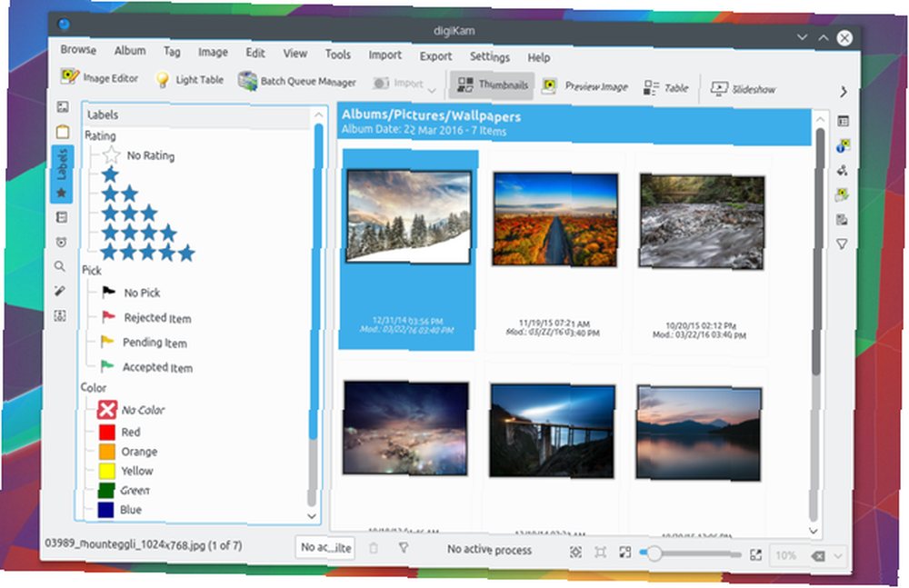Screen dimensions: 909x588
Task: Click the icon right of the zoom slider
Action: pos(755,555)
